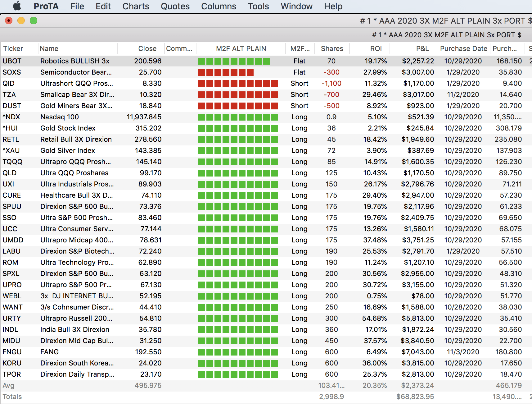Select the TPOR ticker cell
The height and width of the screenshot is (404, 532).
click(x=12, y=374)
